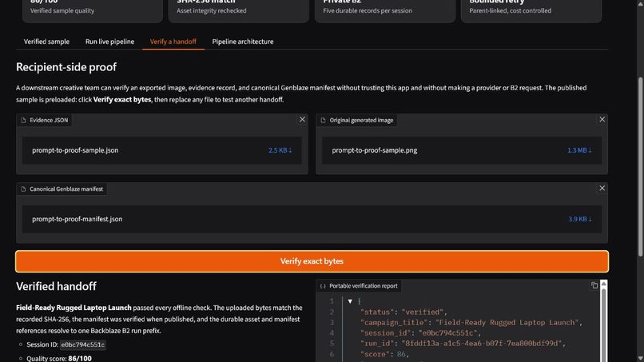Image resolution: width=644 pixels, height=362 pixels.
Task: Click the Quality score 86/100 bullet
Action: (x=59, y=358)
